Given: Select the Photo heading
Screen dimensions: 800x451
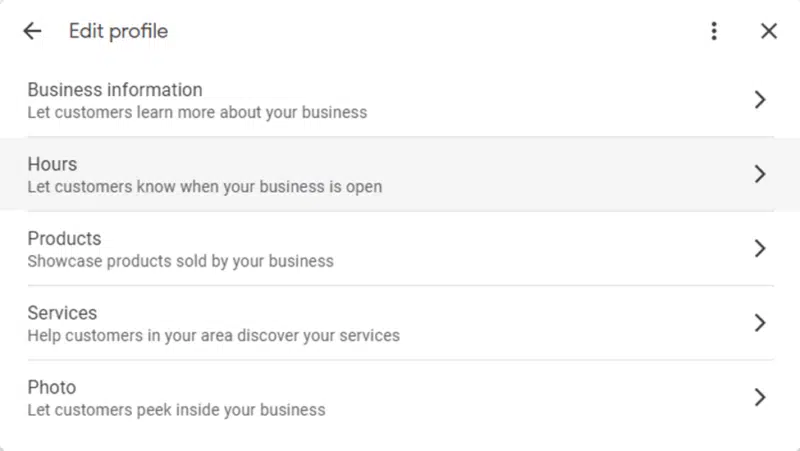Looking at the screenshot, I should (x=51, y=387).
